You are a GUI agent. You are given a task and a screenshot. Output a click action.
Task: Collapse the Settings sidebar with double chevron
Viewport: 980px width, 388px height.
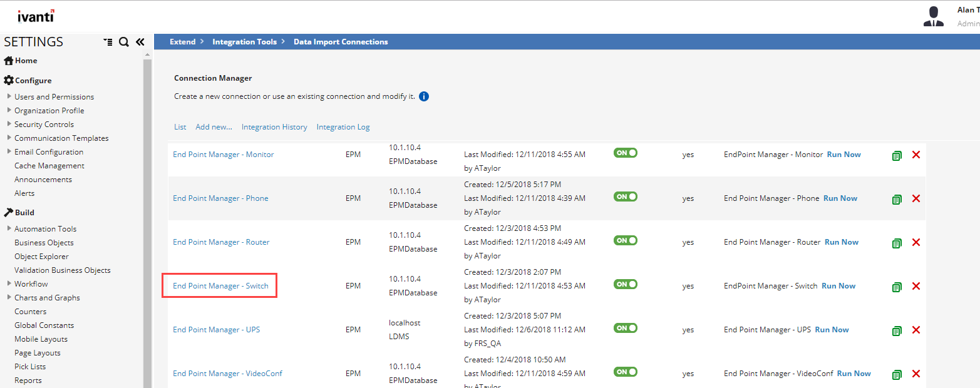point(140,42)
